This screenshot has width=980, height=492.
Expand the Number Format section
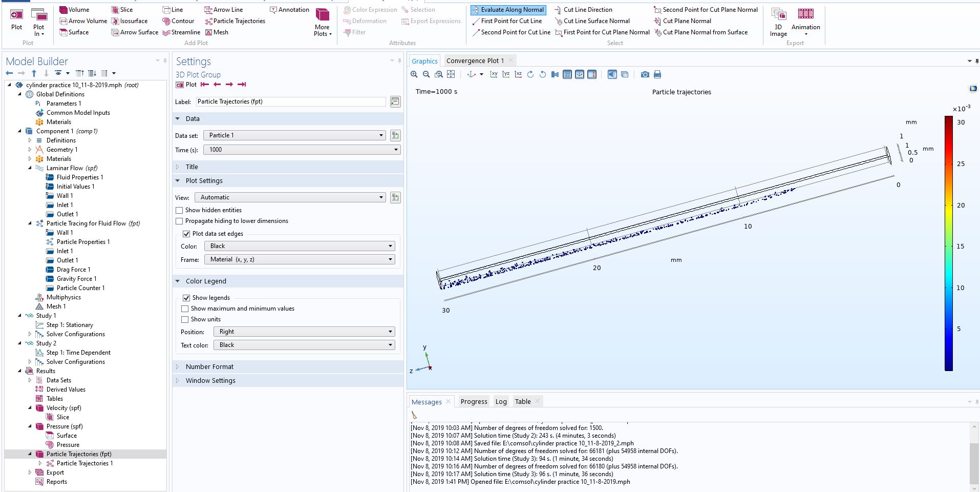tap(209, 367)
